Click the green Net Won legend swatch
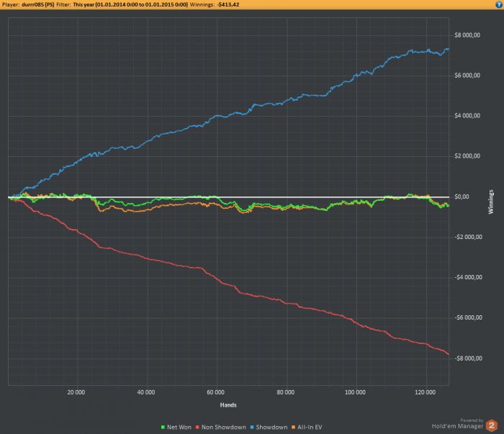Viewport: 504px width, 434px height. point(163,428)
